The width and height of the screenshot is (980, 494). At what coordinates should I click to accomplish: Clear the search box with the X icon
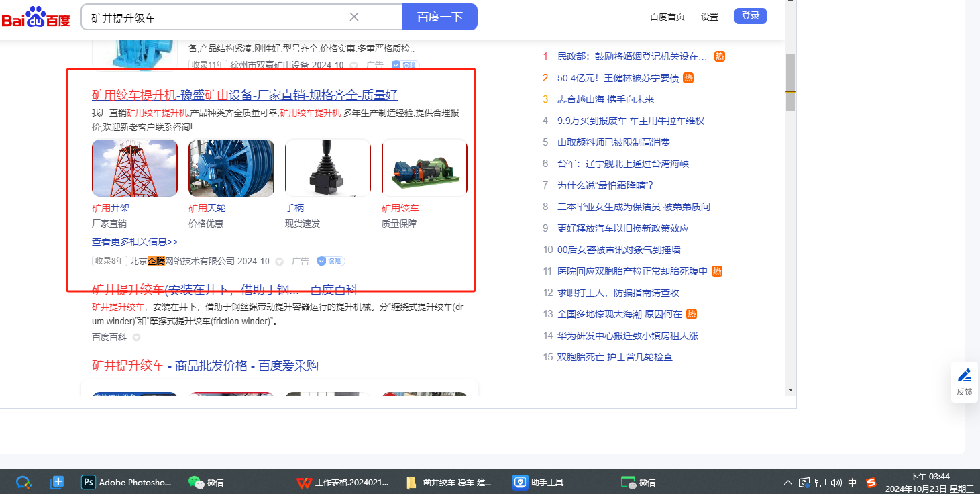(354, 17)
